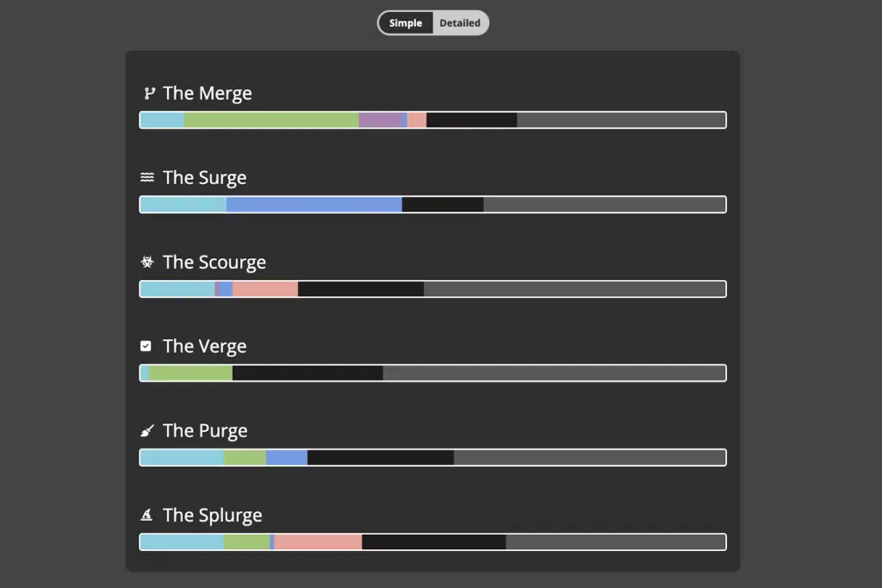The width and height of the screenshot is (882, 588).
Task: Click the microscope icon beside The Splurge
Action: [146, 514]
